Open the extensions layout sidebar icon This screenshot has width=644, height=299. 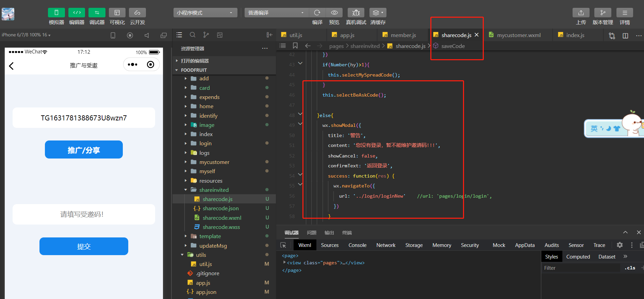point(220,35)
